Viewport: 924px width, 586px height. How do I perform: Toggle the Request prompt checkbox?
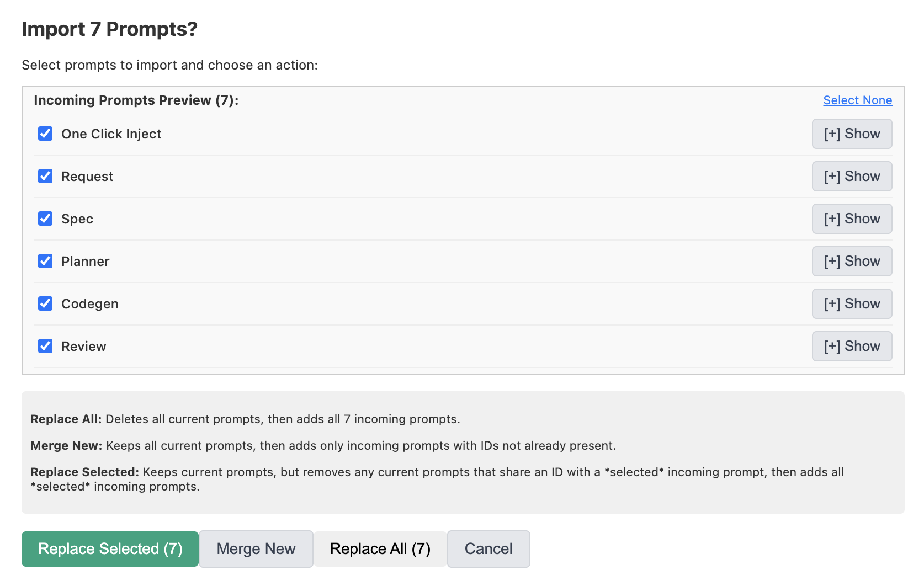(45, 176)
